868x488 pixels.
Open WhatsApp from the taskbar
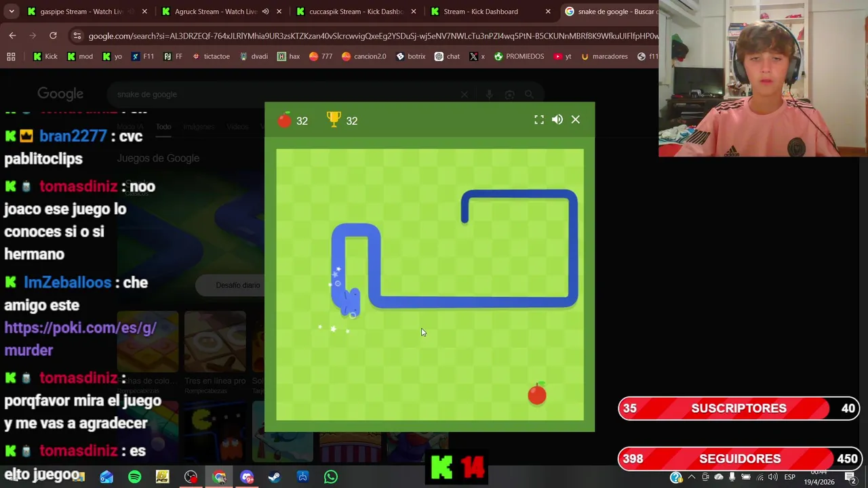coord(331,477)
